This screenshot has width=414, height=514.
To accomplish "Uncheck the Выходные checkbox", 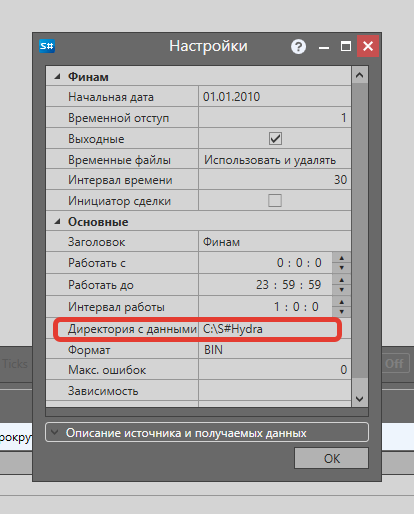I will tap(275, 138).
